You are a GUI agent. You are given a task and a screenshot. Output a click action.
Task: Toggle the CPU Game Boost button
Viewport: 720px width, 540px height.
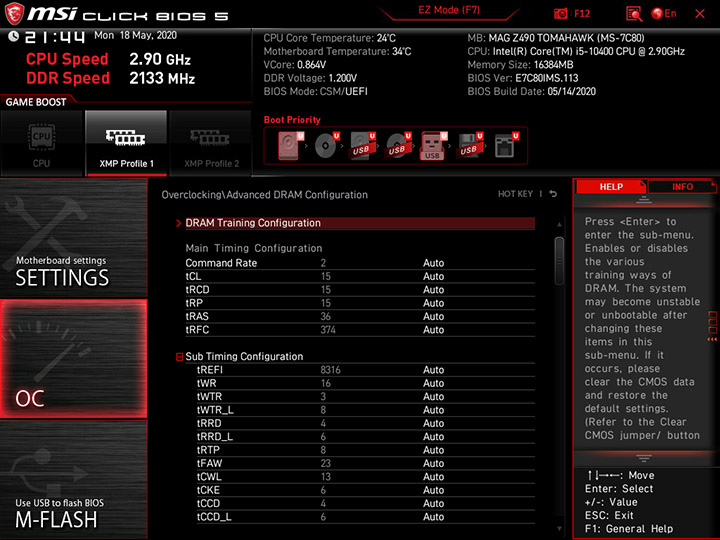click(x=42, y=143)
